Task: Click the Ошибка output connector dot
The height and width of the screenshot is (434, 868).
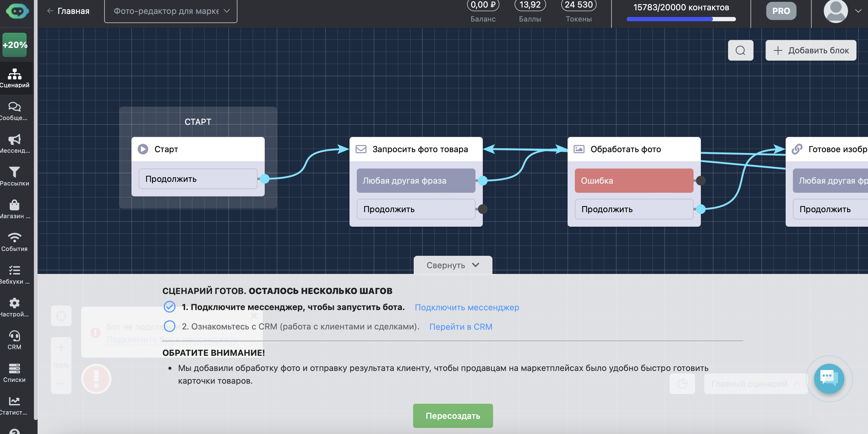Action: pos(701,181)
